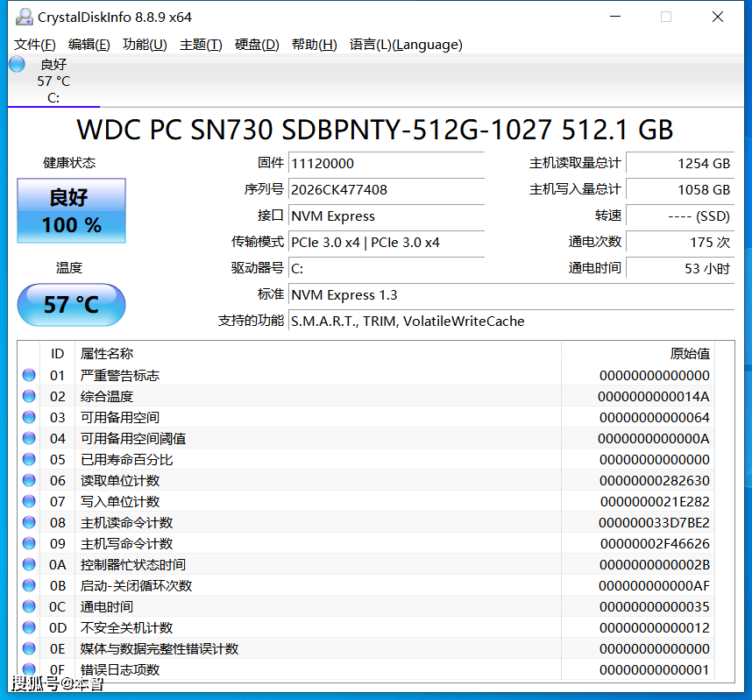Open the 功能(U) menu

(x=145, y=45)
